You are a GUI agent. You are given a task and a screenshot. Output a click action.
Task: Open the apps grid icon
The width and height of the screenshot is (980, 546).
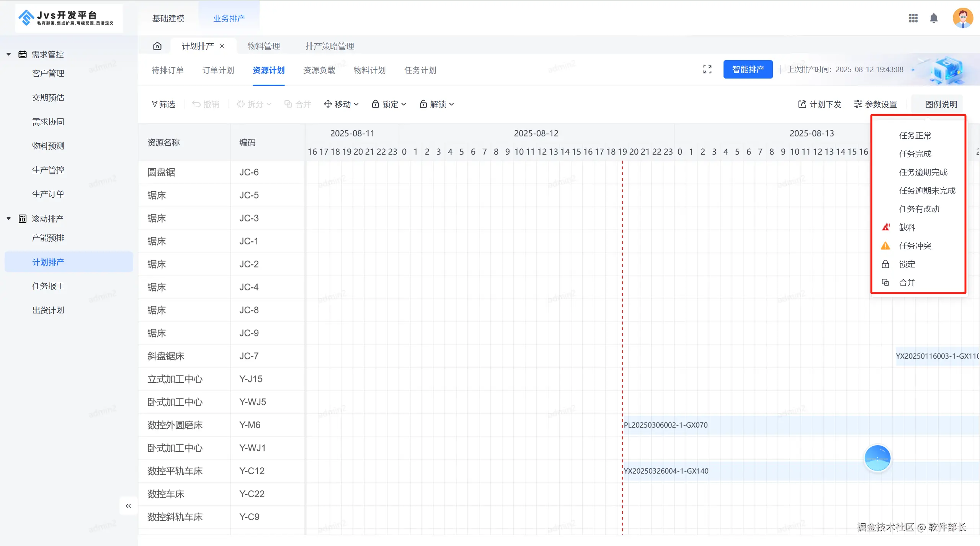913,18
